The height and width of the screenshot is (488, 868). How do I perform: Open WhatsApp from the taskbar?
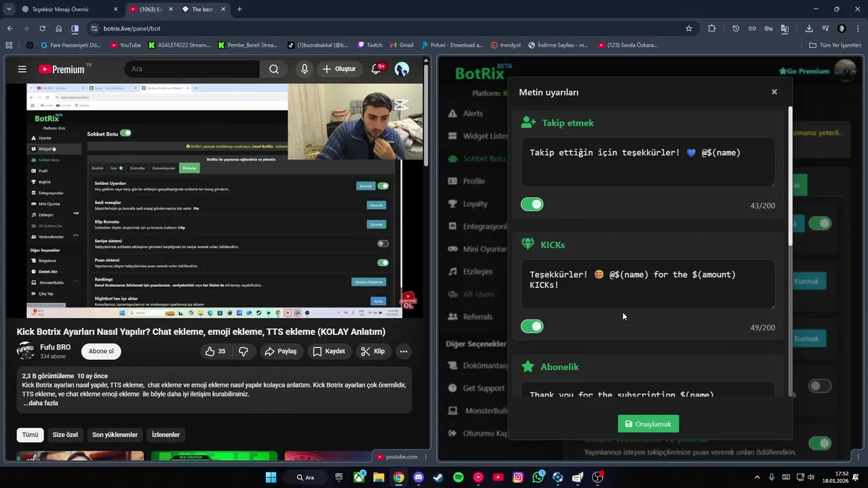coord(538,477)
